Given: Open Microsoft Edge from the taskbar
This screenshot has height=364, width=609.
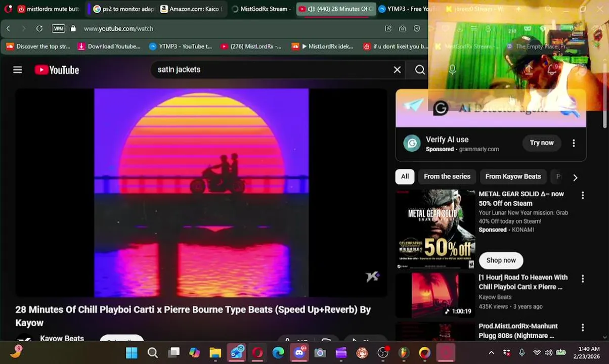Looking at the screenshot, I should (278, 352).
